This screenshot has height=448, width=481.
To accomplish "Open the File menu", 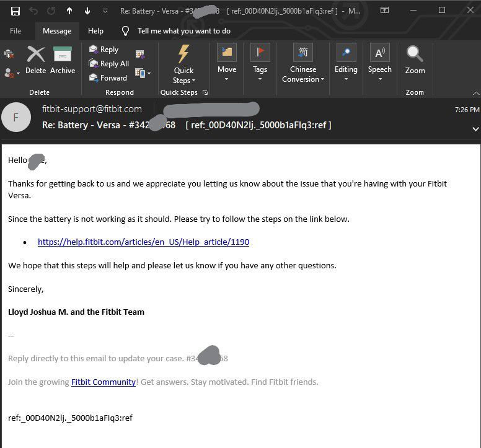I will 15,31.
